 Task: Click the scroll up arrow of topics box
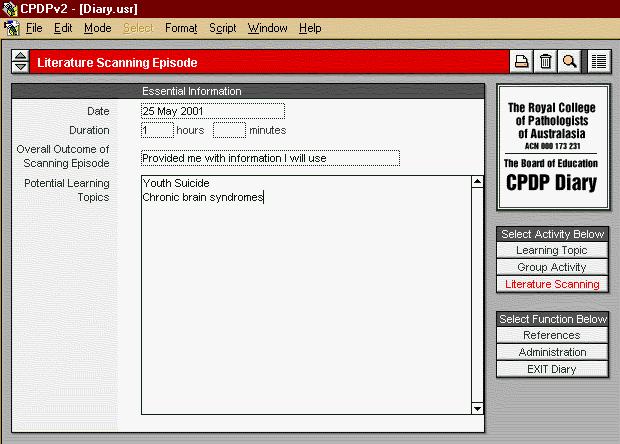point(477,182)
